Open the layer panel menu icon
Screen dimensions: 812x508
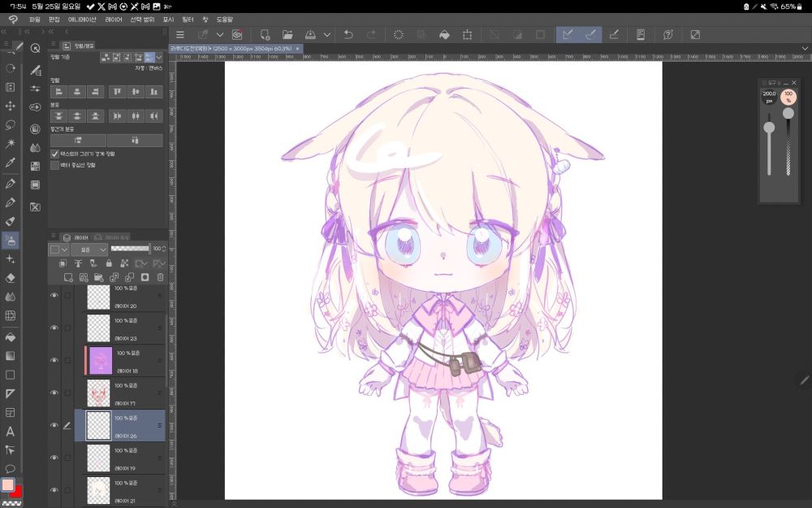pyautogui.click(x=53, y=237)
